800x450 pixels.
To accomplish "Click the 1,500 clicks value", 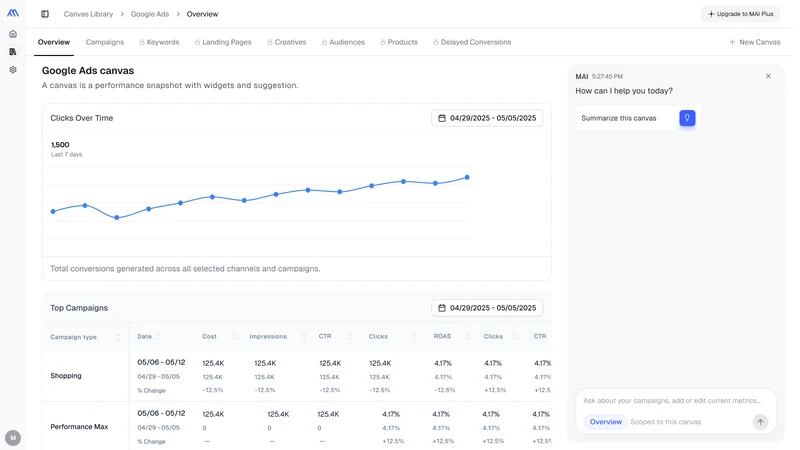I will [60, 145].
